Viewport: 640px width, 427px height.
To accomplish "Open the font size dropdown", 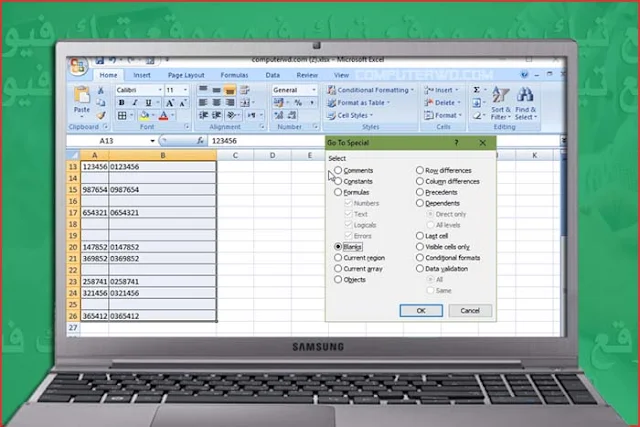I will click(x=185, y=90).
